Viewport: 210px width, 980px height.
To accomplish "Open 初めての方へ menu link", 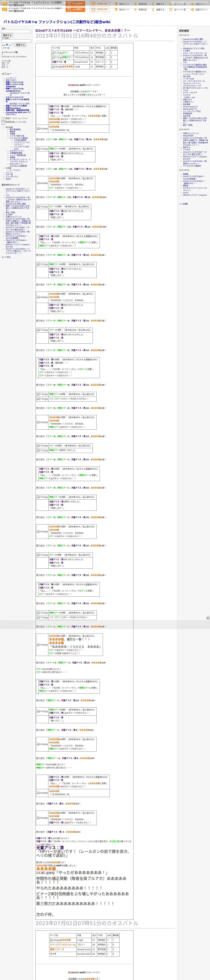I will coord(11,80).
